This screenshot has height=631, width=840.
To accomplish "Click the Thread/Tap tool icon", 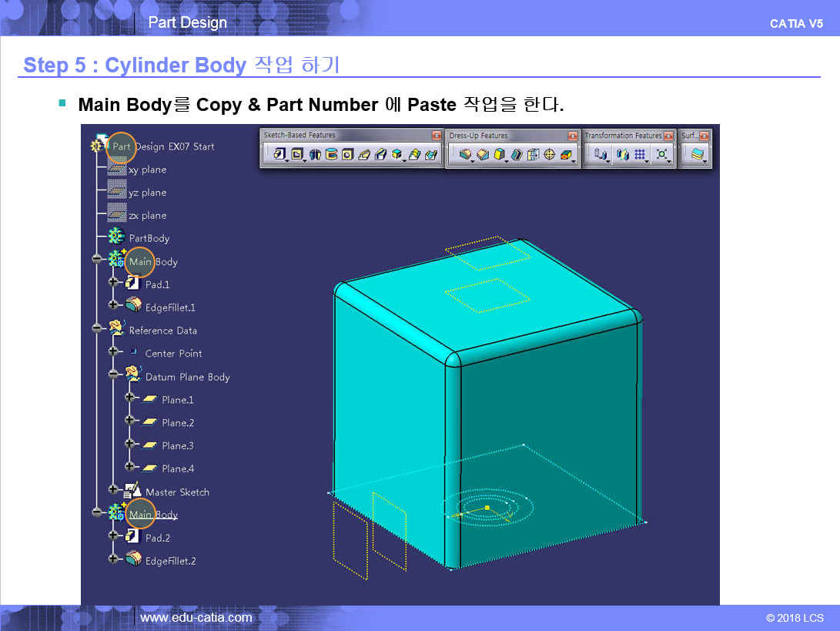I will point(549,155).
